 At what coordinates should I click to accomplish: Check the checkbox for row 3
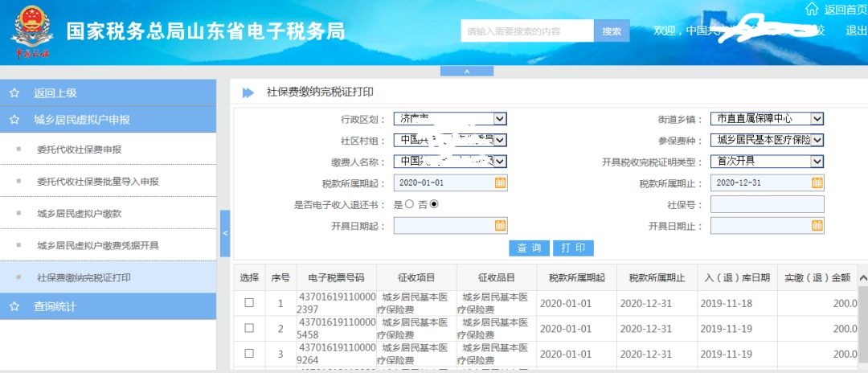coord(249,353)
